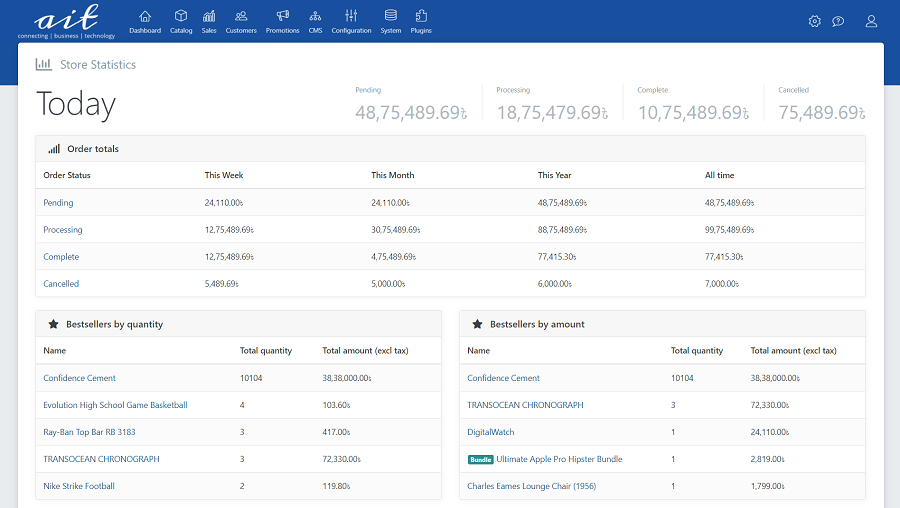
Task: Click the Sales menu label
Action: tap(209, 30)
